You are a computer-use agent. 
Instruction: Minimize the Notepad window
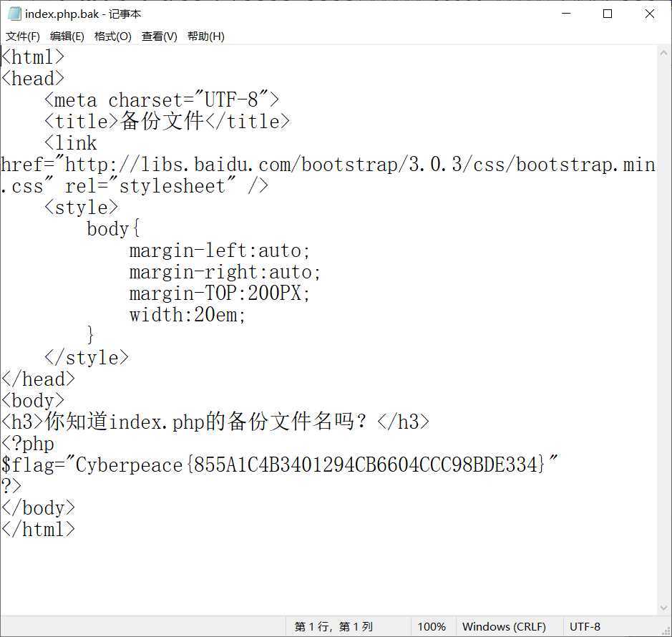tap(566, 14)
